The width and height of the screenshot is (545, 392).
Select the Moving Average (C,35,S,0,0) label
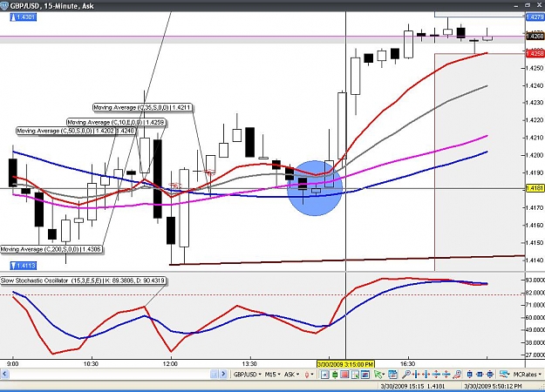[x=142, y=108]
